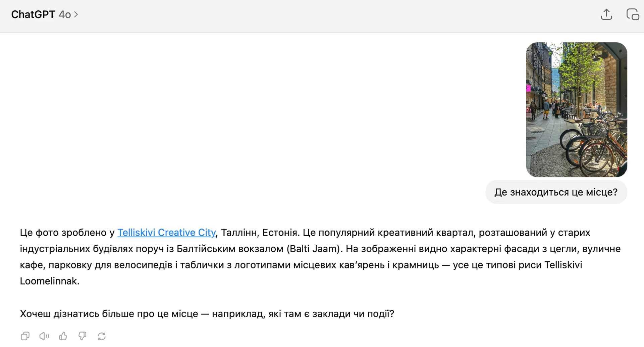Copy the response with the copy icon
Screen dimensions: 644x347
(25, 336)
